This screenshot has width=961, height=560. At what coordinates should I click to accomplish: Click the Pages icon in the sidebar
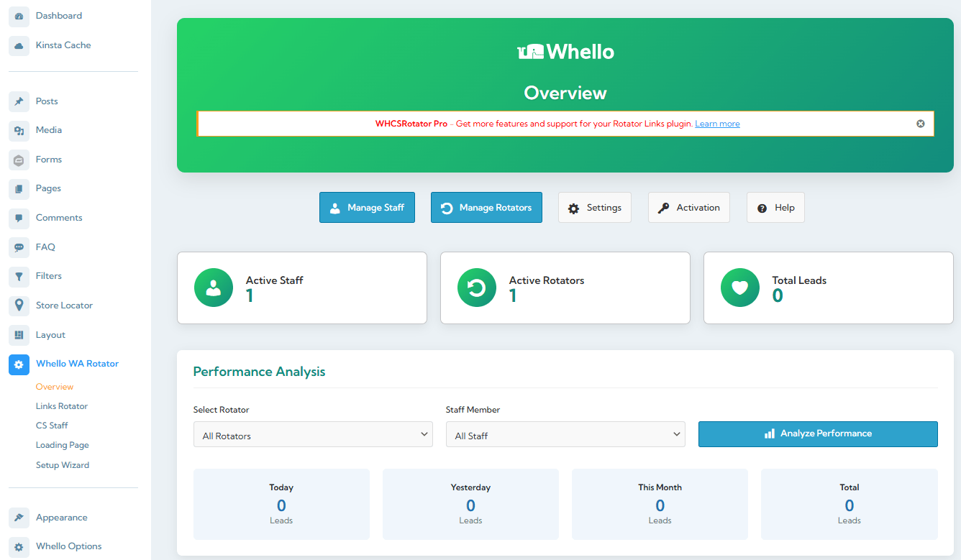tap(19, 188)
